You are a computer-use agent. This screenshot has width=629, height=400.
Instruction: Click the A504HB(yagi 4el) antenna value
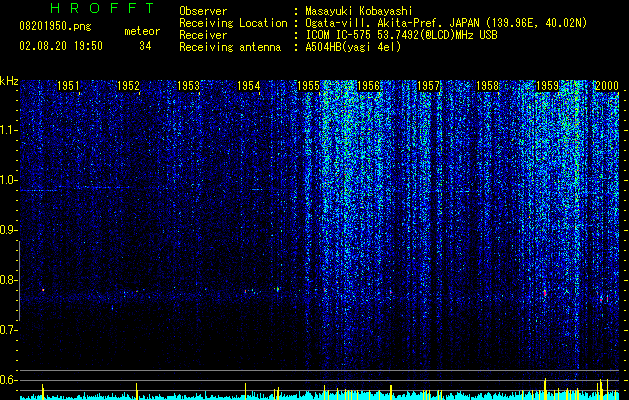[353, 47]
